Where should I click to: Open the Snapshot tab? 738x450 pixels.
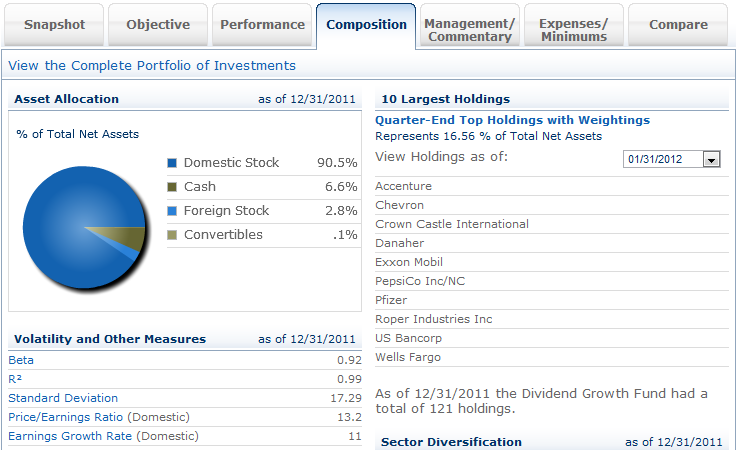coord(54,24)
